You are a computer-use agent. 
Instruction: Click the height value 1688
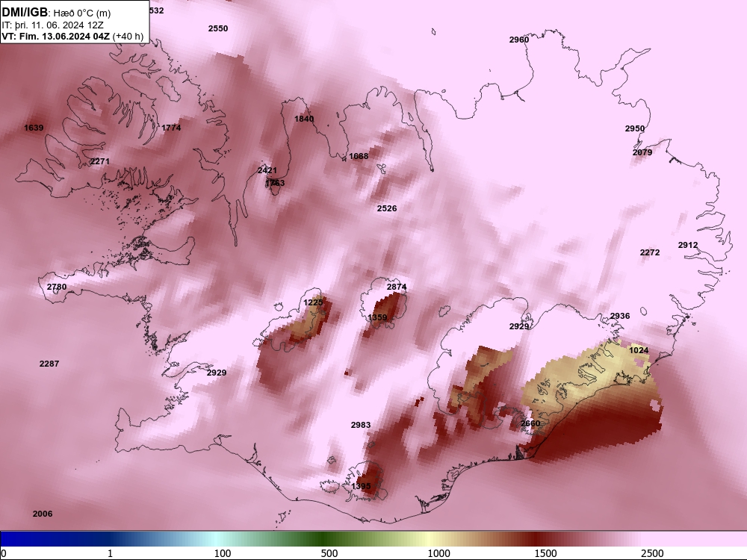359,156
